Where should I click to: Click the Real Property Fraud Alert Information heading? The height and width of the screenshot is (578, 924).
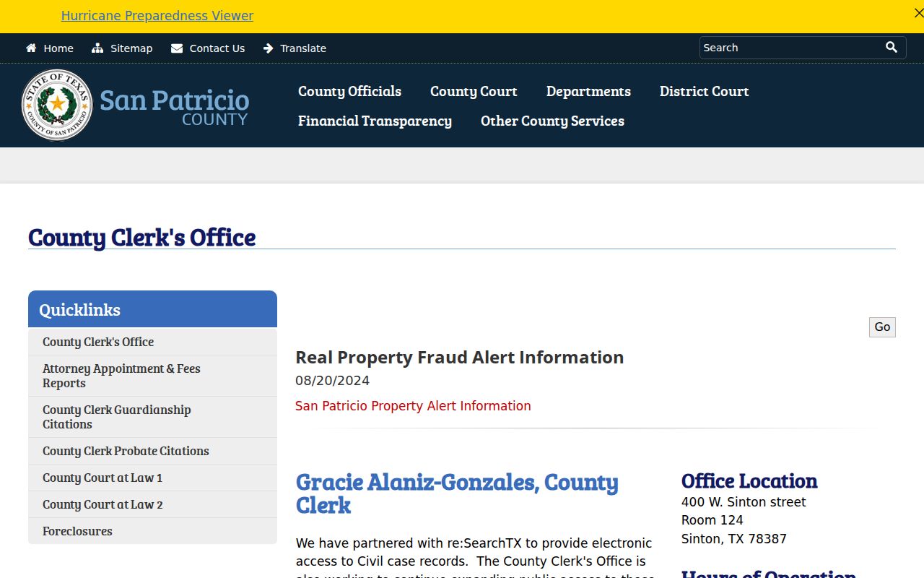[x=459, y=358]
